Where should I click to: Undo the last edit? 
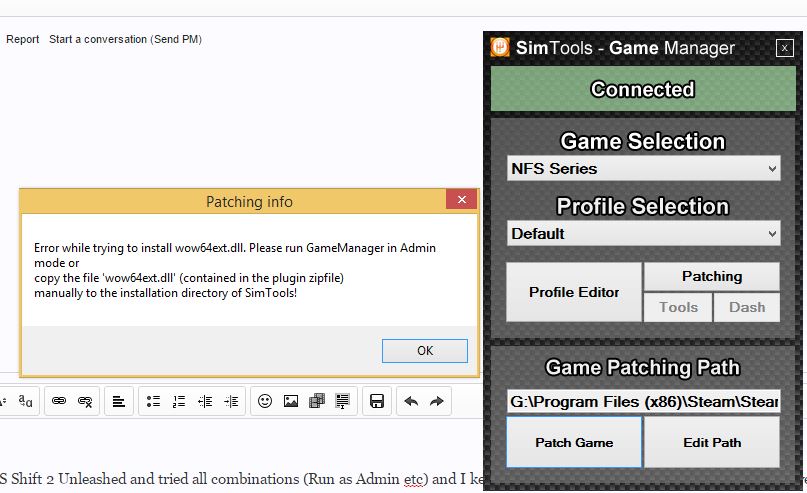tap(411, 401)
